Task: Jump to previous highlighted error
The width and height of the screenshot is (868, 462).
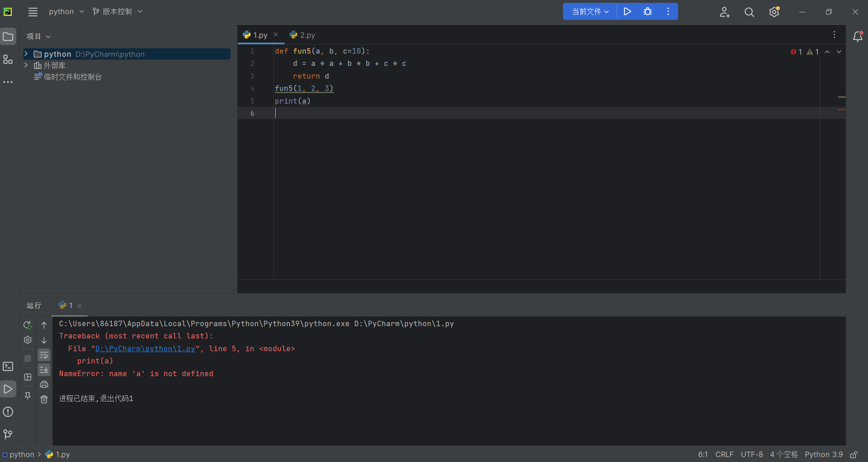Action: 827,52
